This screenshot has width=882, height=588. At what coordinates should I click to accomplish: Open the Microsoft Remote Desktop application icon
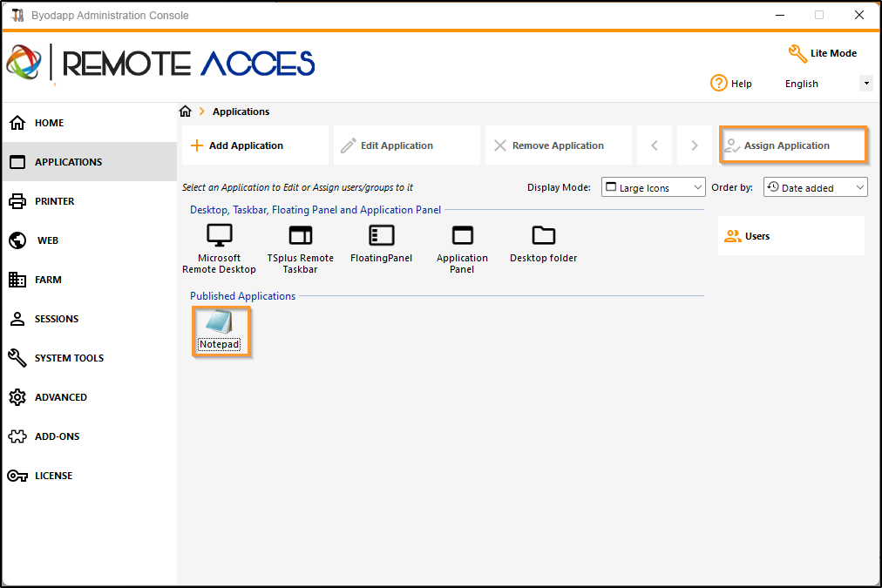tap(219, 235)
